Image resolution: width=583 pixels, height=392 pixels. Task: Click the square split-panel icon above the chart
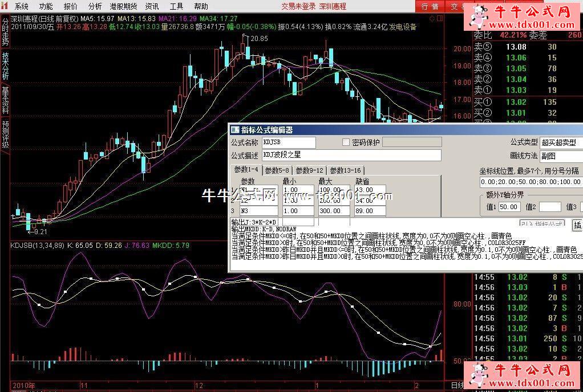click(x=440, y=18)
